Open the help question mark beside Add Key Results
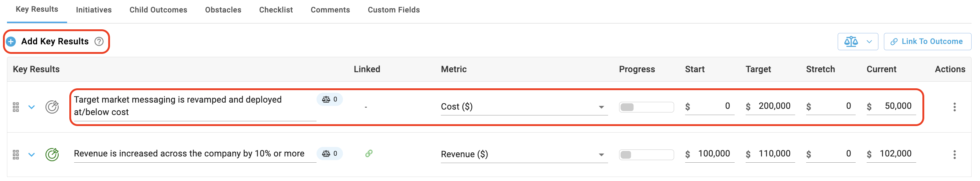Viewport: 980px width, 181px height. pos(99,41)
